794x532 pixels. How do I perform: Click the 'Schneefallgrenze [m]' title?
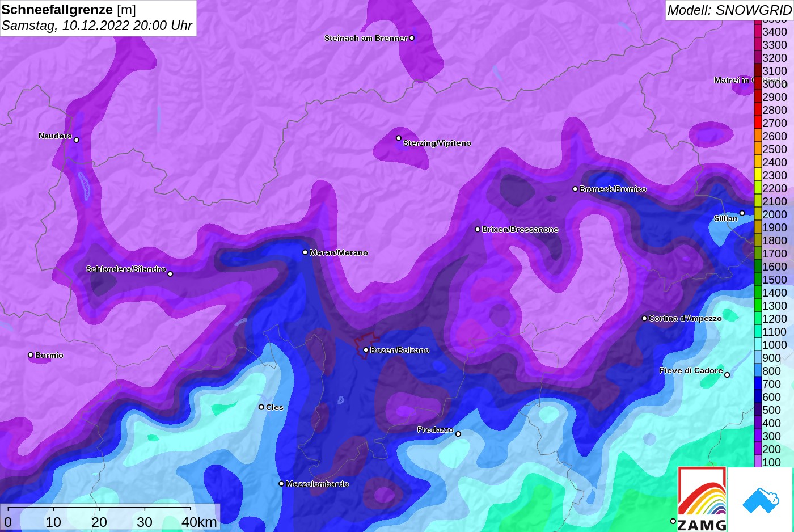(x=69, y=10)
